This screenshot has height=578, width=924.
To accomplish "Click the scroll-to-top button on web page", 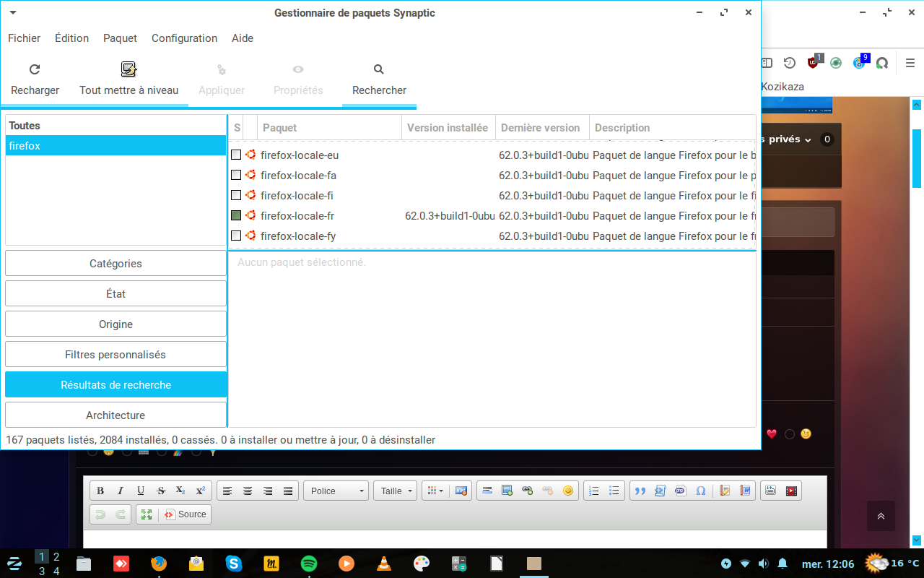I will tap(881, 516).
